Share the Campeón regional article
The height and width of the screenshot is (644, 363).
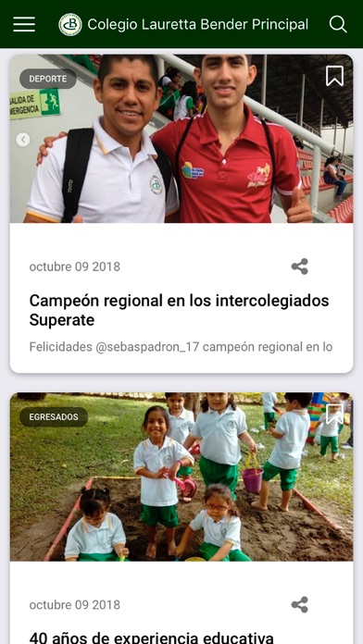(x=300, y=266)
